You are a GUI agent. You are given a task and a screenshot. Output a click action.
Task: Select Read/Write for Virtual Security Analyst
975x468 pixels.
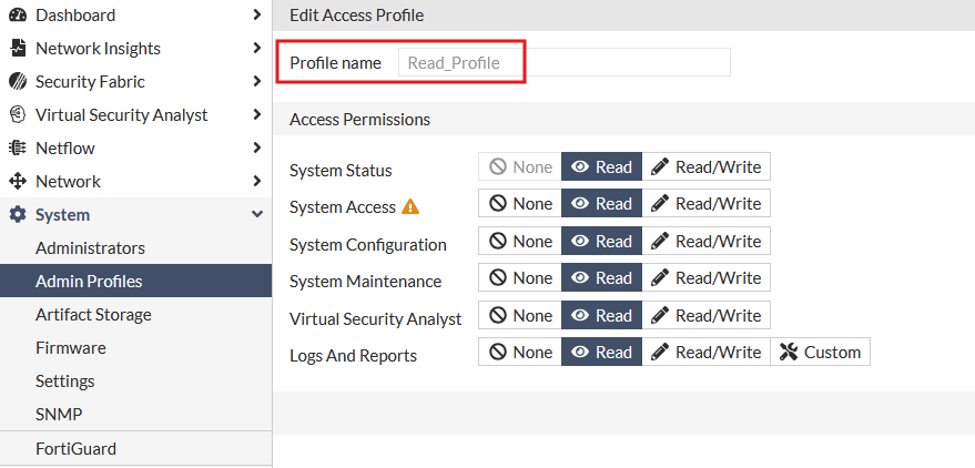point(706,316)
